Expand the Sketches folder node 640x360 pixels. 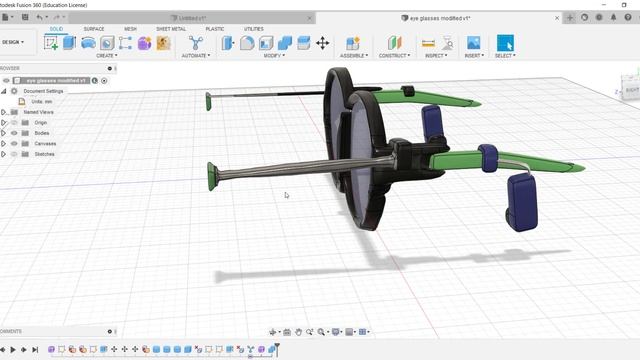pyautogui.click(x=4, y=154)
